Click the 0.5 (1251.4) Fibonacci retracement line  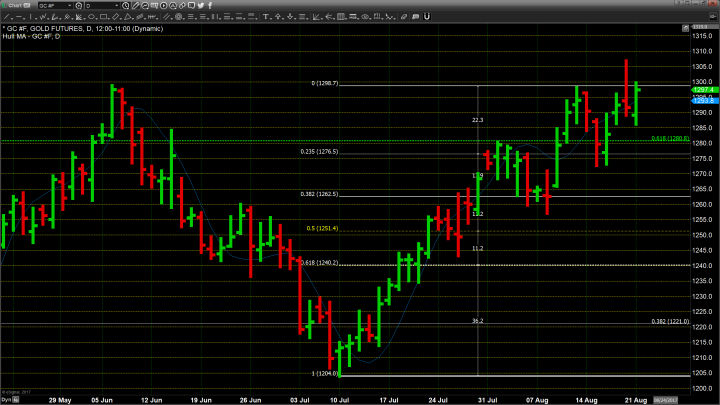coord(400,233)
